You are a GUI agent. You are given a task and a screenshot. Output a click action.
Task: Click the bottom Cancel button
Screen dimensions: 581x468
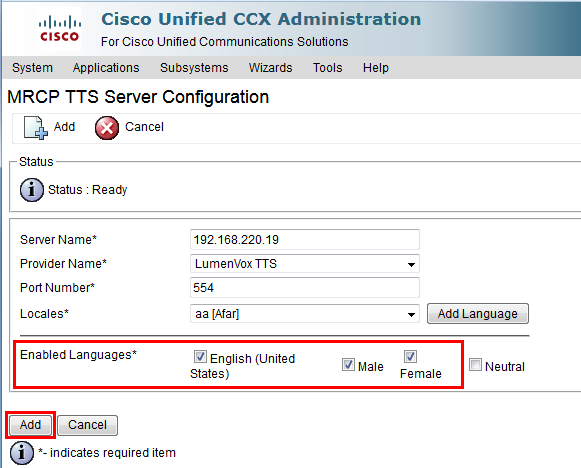pos(87,425)
